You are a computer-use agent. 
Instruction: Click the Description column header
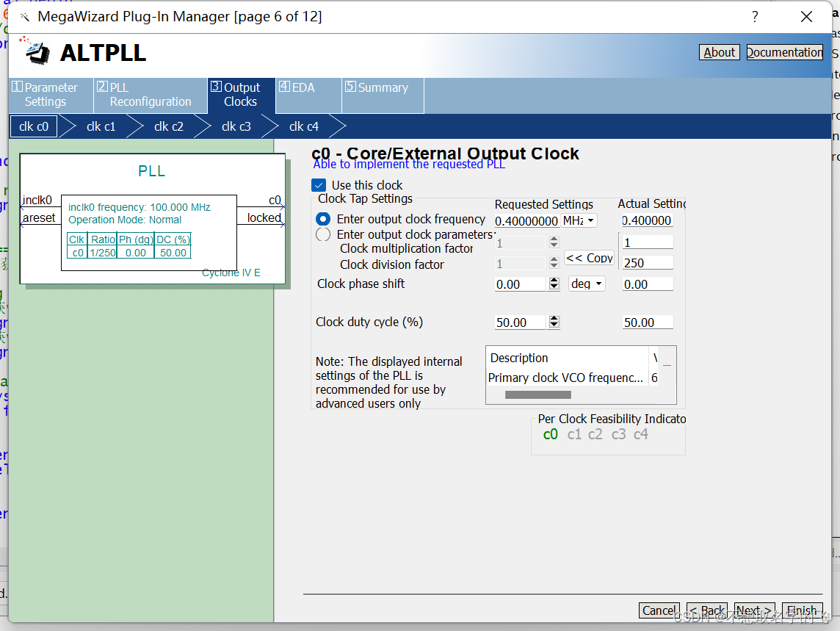point(568,358)
